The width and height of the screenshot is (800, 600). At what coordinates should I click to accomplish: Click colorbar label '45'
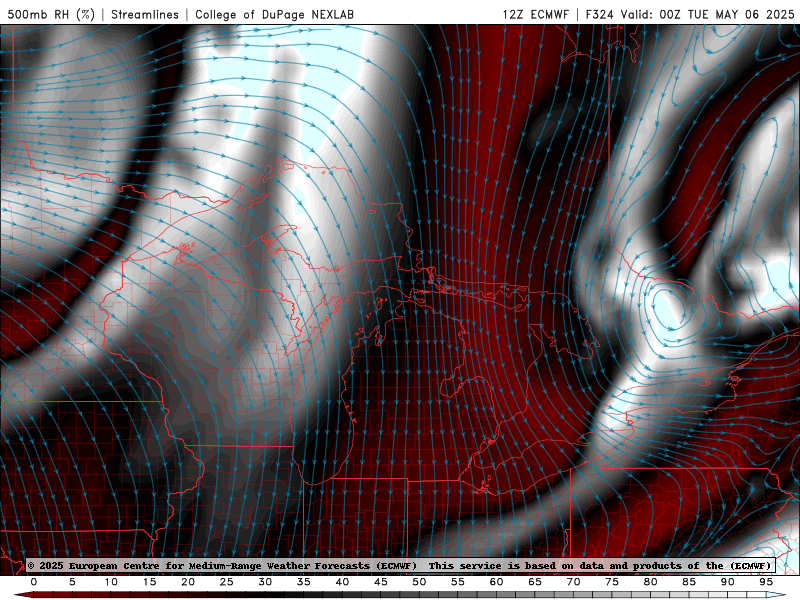(x=381, y=582)
